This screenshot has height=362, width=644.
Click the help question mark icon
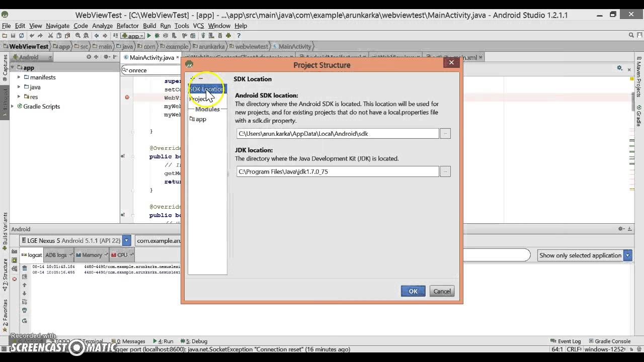point(238,36)
